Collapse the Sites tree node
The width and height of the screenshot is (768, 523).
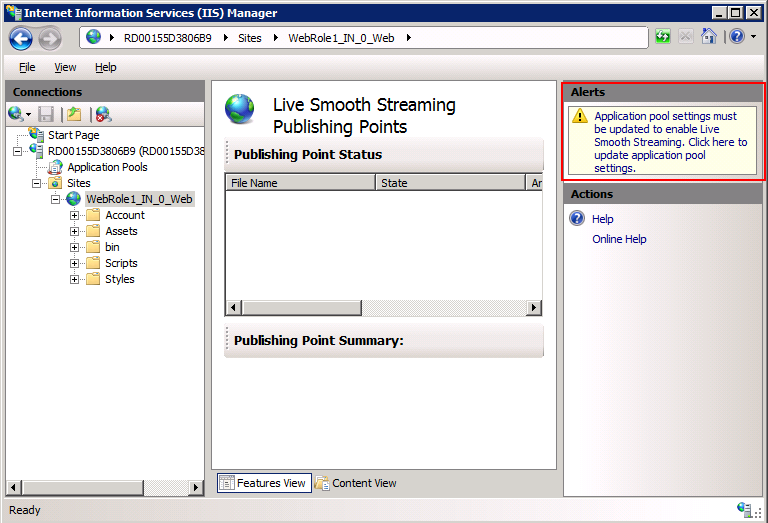pos(37,183)
